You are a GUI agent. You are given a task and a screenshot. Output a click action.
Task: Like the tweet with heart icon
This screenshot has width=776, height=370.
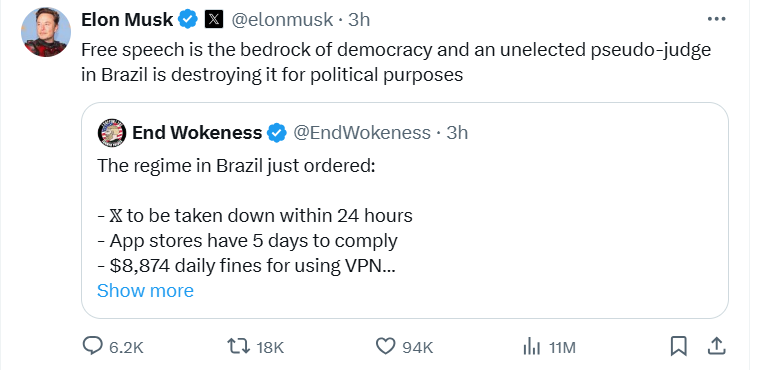click(386, 346)
